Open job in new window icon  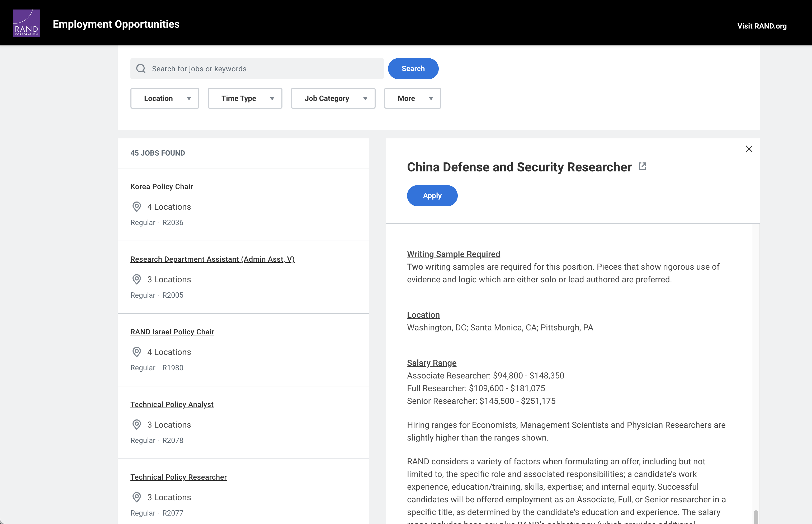642,166
